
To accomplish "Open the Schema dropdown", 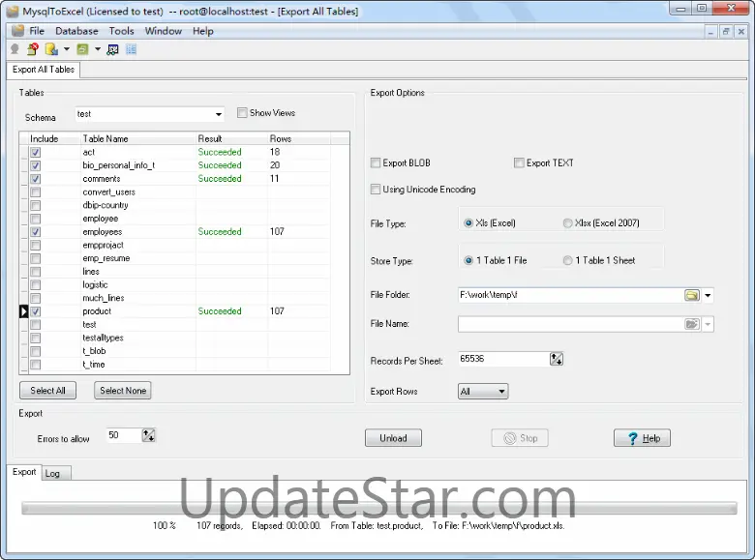I will click(x=219, y=114).
